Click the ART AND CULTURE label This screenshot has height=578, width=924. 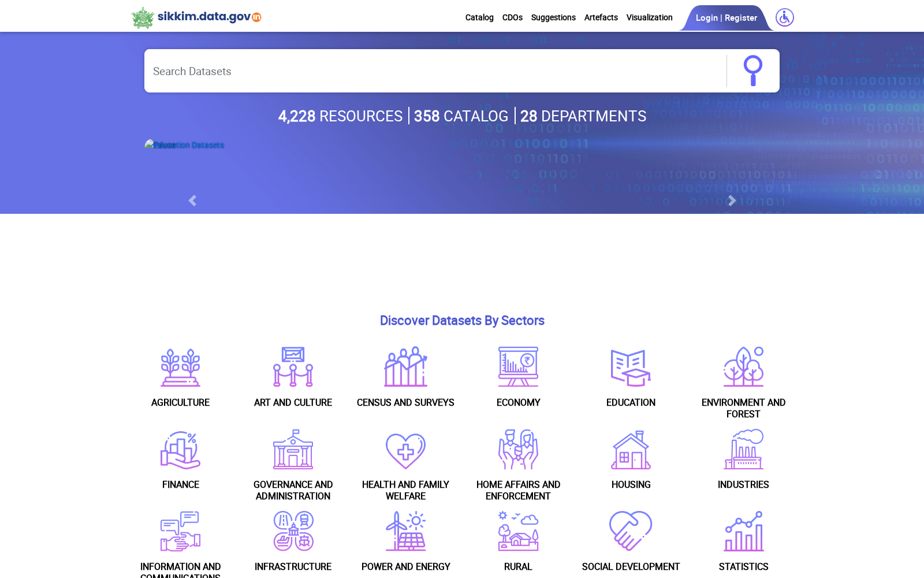[x=293, y=402]
